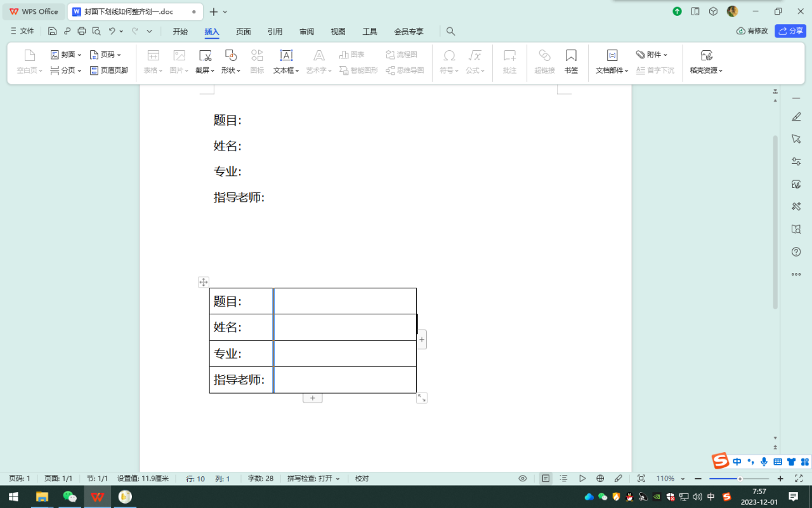Click the Save icon in quick access toolbar

pyautogui.click(x=52, y=31)
